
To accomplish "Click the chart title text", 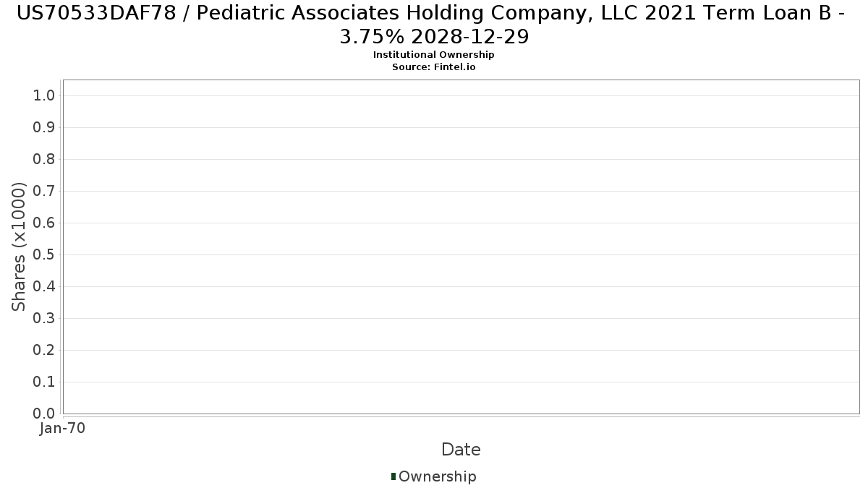I will tap(434, 25).
